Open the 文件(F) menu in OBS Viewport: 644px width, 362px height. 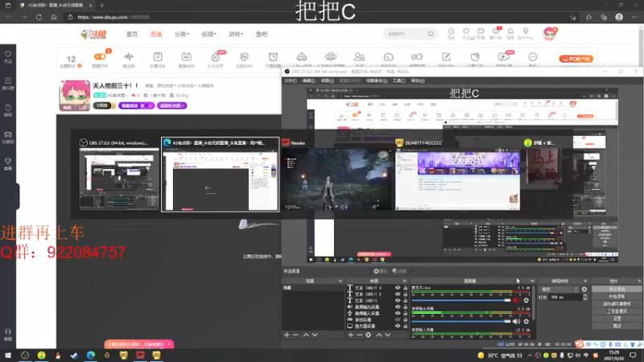(291, 81)
